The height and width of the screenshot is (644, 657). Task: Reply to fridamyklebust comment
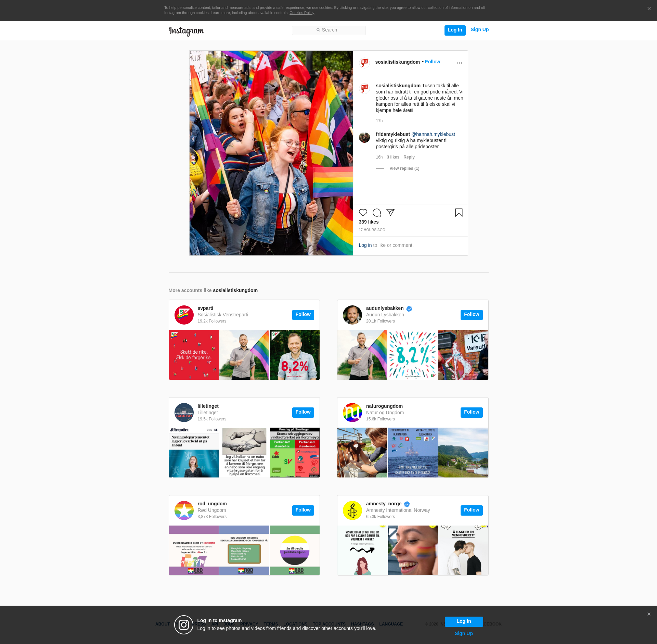(x=409, y=157)
